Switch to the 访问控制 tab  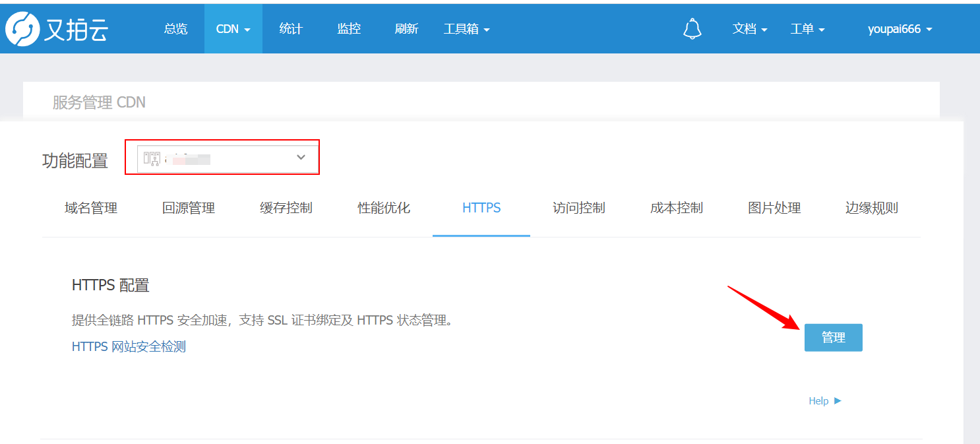pos(579,208)
